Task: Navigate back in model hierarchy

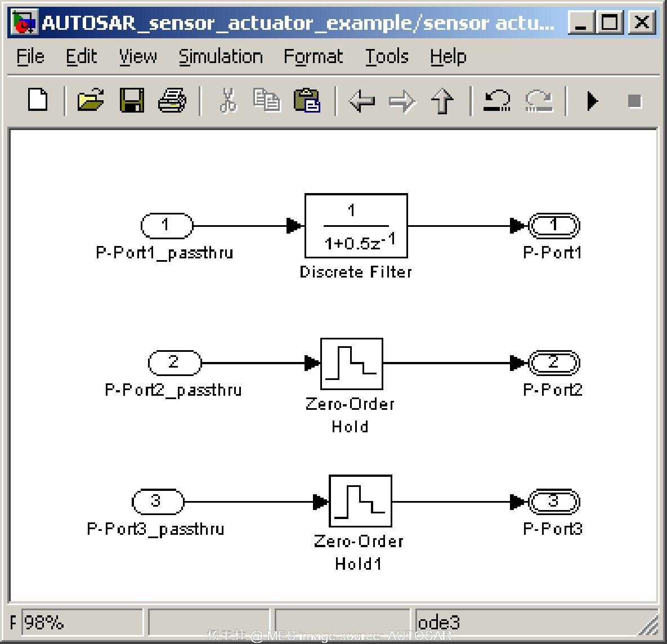Action: point(362,101)
